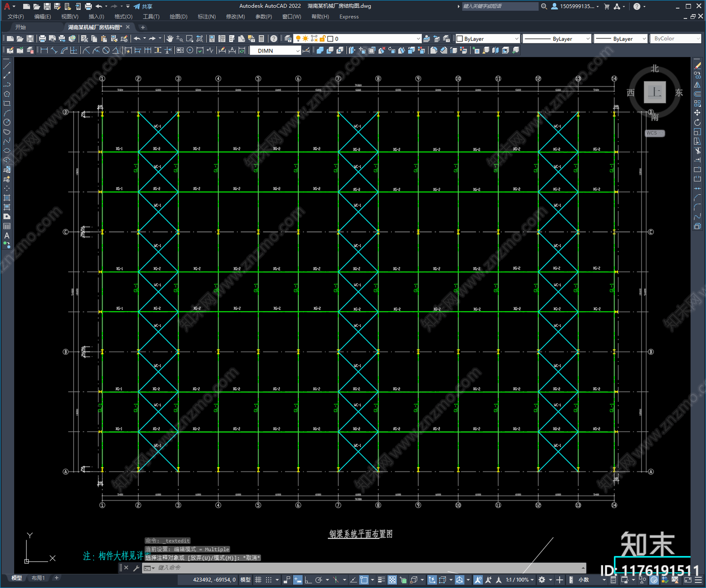Switch to the 开始 tab
The height and width of the screenshot is (588, 706).
point(21,27)
